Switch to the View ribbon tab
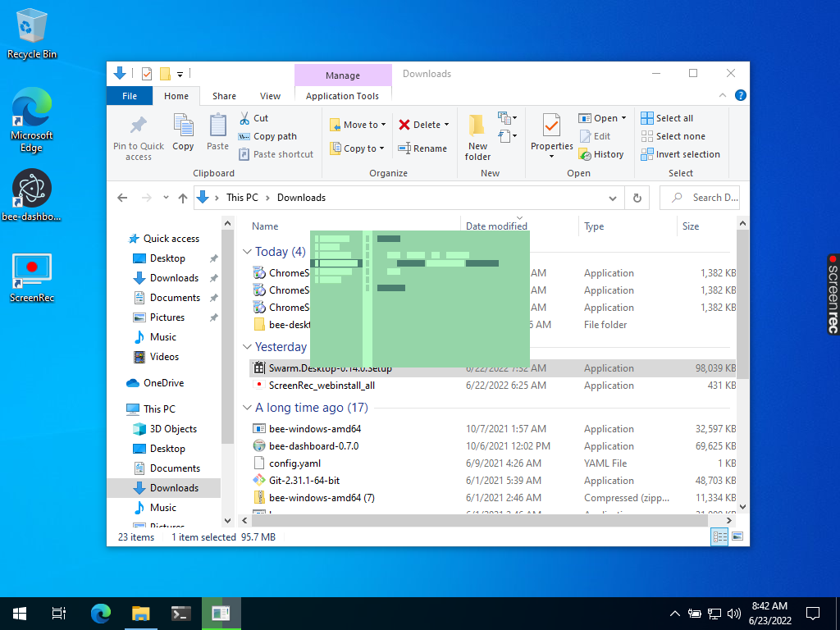Viewport: 840px width, 630px height. click(269, 95)
